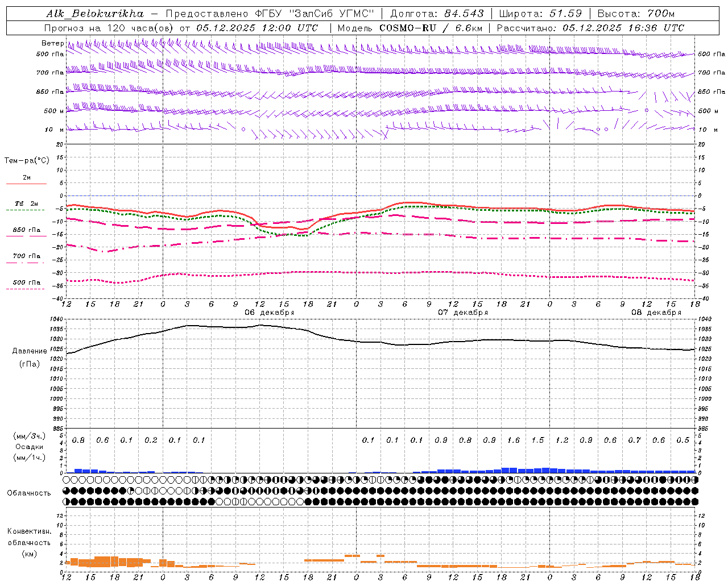728x582 pixels.
Task: Click the date label 08 декабря
Action: [x=656, y=313]
